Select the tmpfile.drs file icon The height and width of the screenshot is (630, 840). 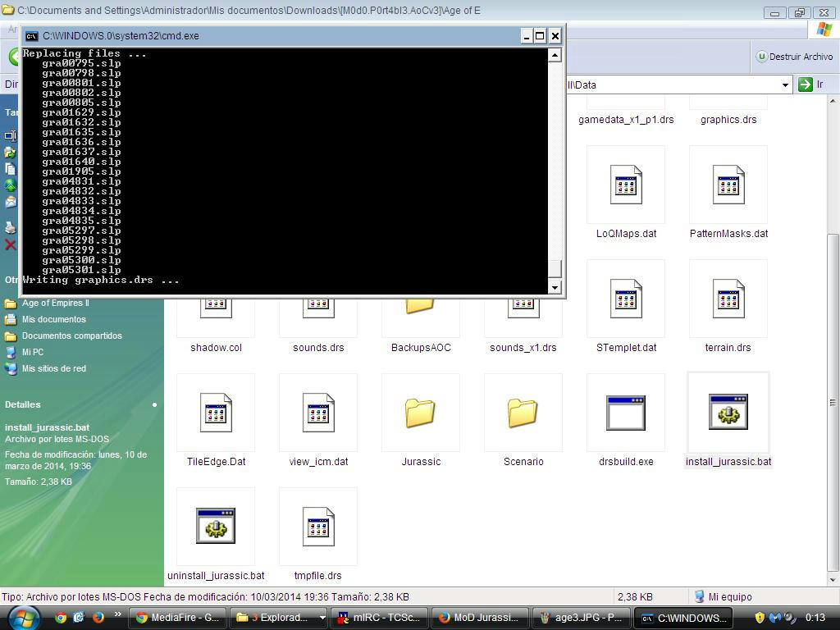tap(318, 527)
